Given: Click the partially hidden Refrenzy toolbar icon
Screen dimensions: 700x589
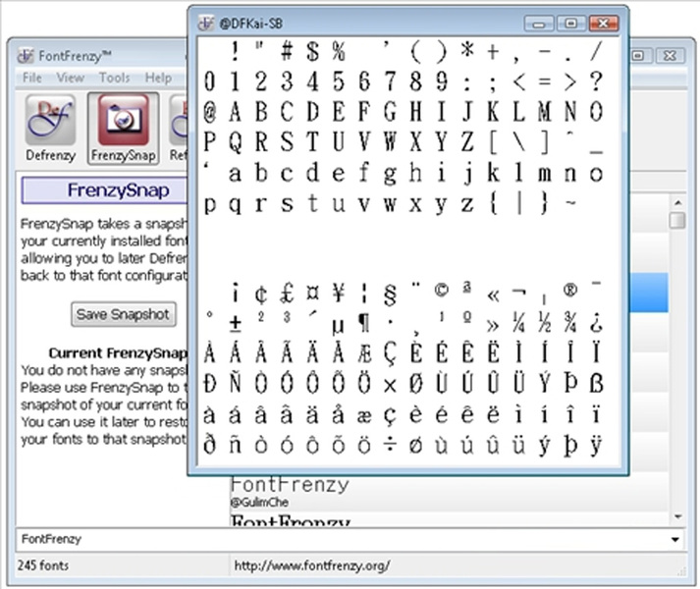Looking at the screenshot, I should click(178, 129).
